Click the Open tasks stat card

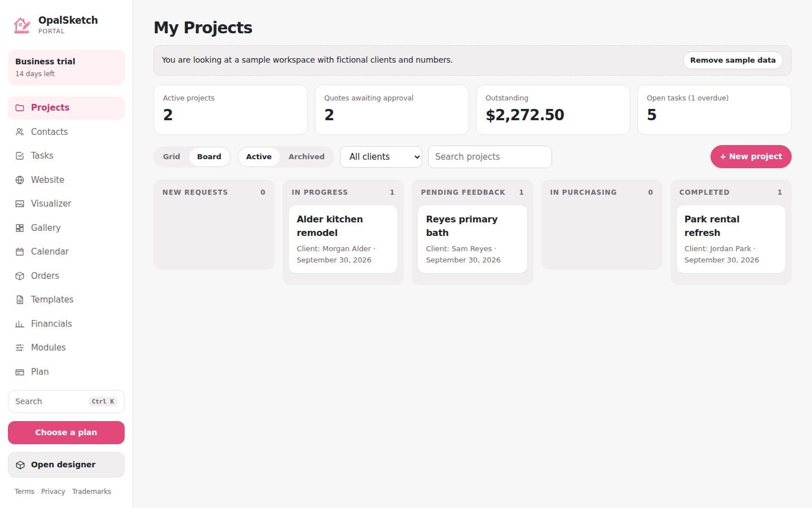point(714,110)
